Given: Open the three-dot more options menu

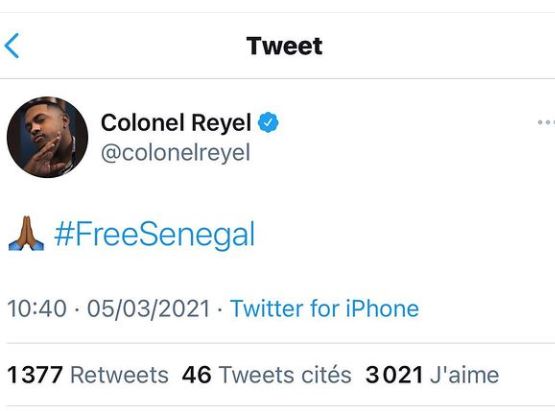Looking at the screenshot, I should [x=546, y=122].
